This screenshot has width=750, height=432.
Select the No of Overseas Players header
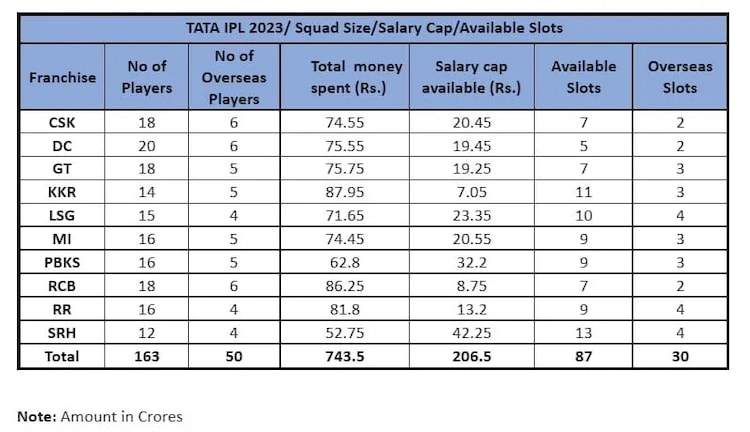click(x=234, y=77)
